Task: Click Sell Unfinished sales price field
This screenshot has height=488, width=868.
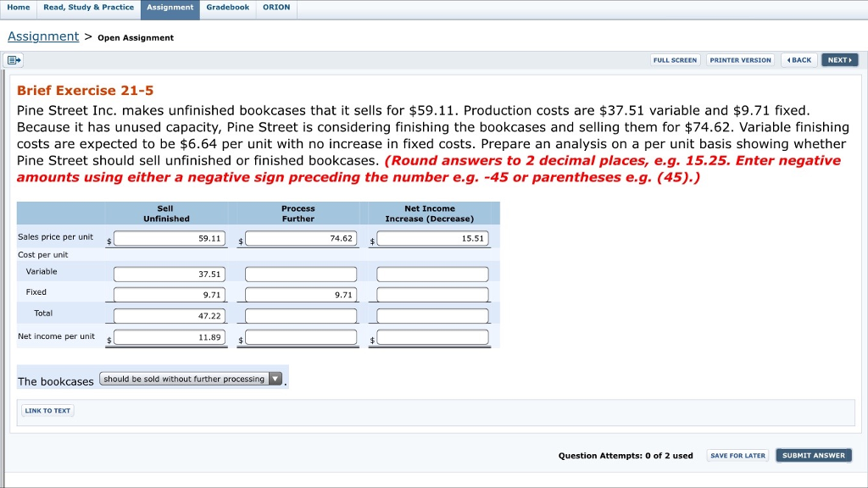Action: [x=169, y=239]
